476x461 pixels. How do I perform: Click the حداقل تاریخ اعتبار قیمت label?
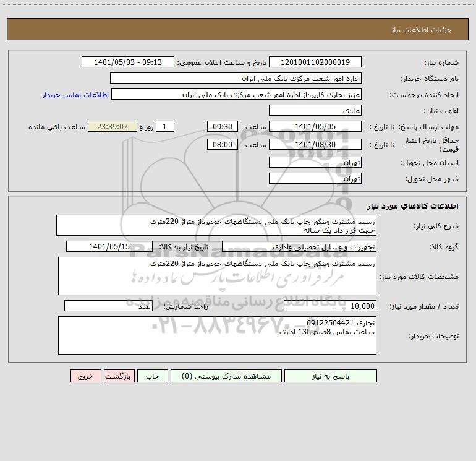point(431,145)
